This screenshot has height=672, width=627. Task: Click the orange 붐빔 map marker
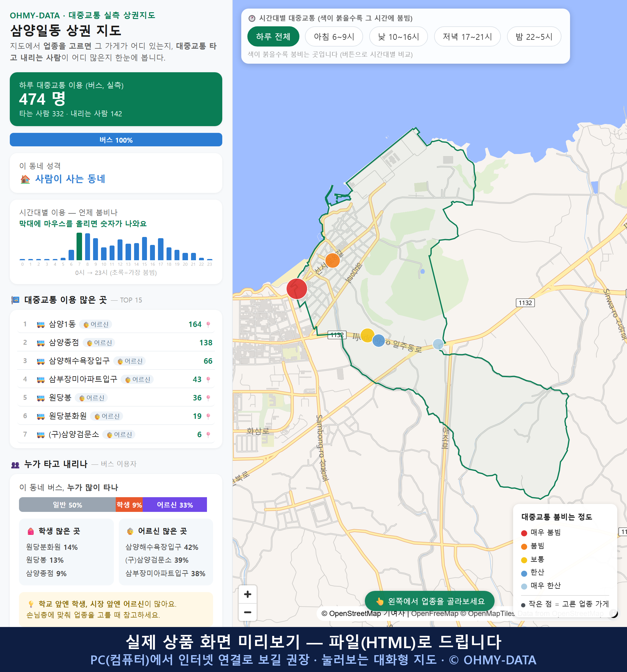click(332, 261)
